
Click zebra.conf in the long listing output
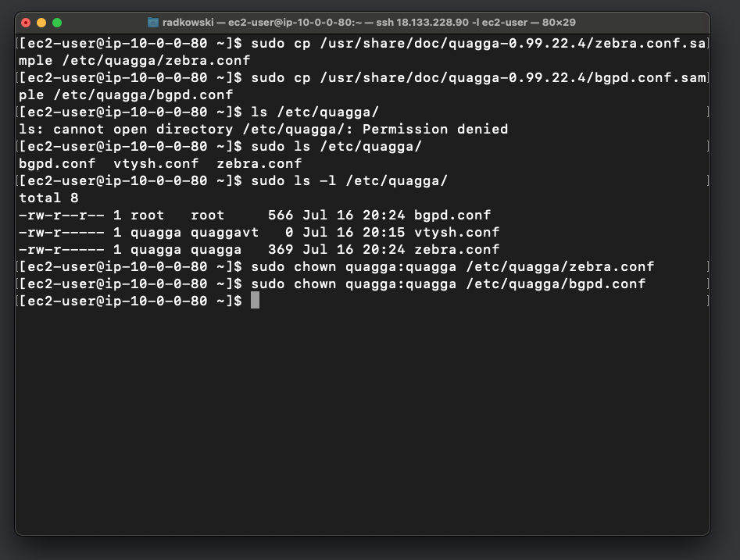point(456,249)
